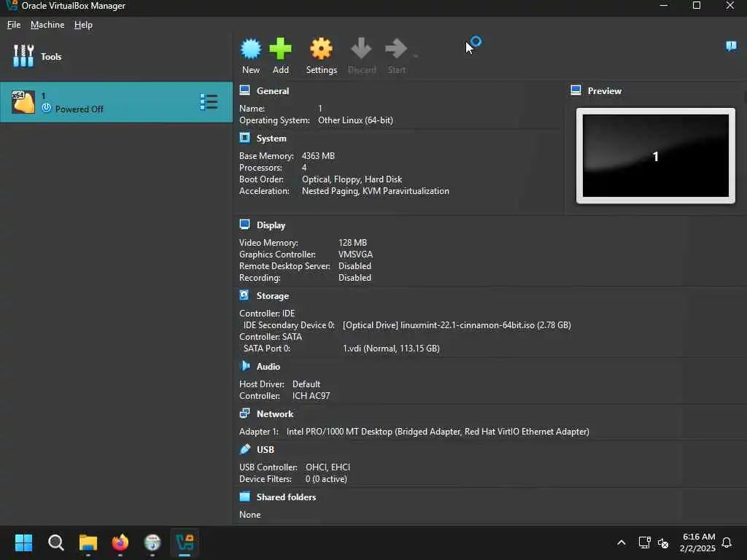Click the Shared folders section icon
747x560 pixels.
point(245,496)
